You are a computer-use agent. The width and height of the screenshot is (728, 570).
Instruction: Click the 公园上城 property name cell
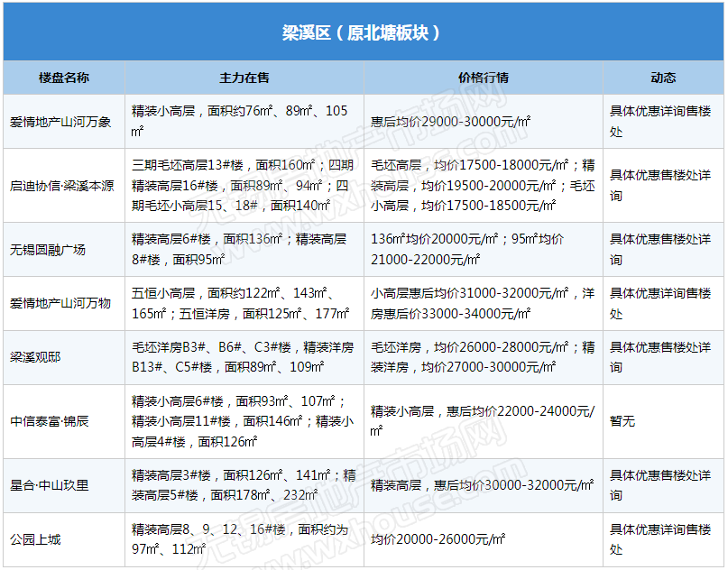tap(35, 539)
